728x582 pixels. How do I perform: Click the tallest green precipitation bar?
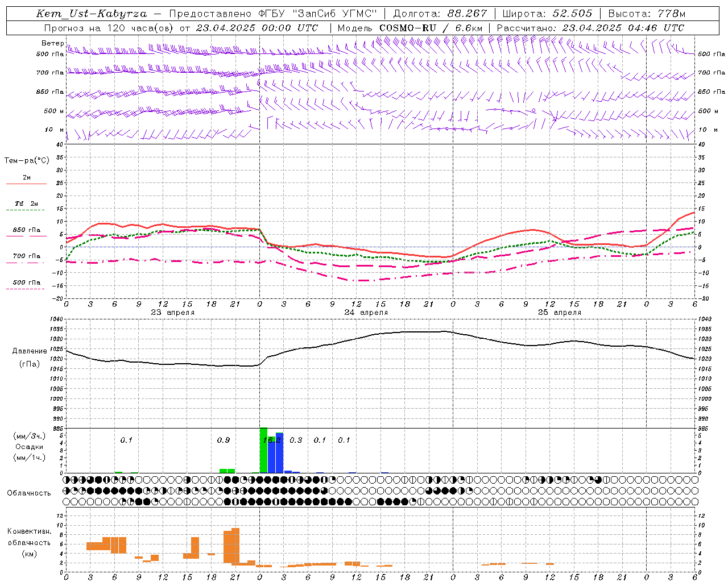pyautogui.click(x=263, y=450)
